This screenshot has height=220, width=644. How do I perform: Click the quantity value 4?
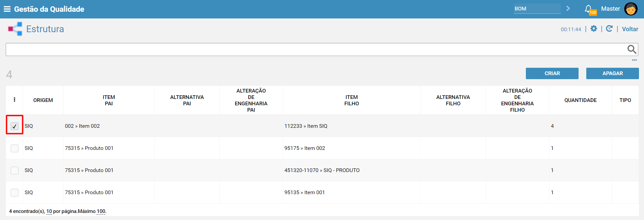tap(552, 126)
